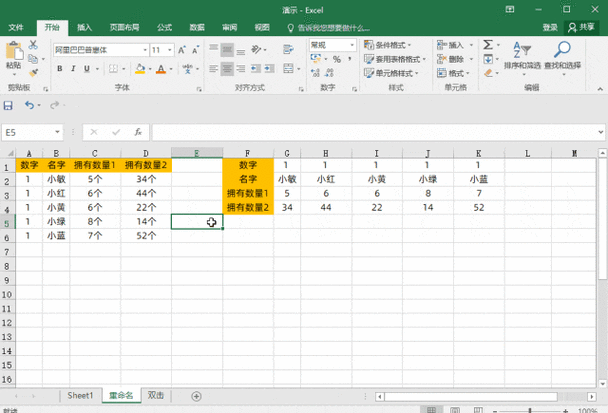Open Sort and Filter menu
The image size is (608, 413).
(522, 57)
